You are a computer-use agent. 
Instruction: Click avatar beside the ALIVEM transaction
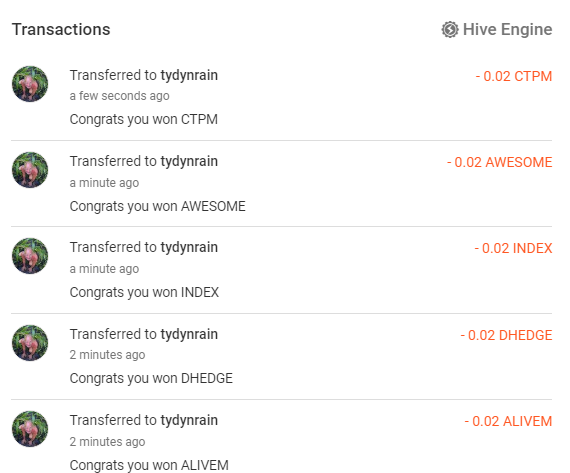[x=30, y=429]
